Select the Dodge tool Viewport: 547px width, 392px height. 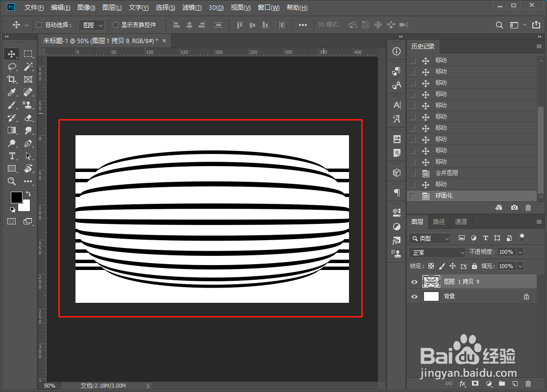[12, 144]
